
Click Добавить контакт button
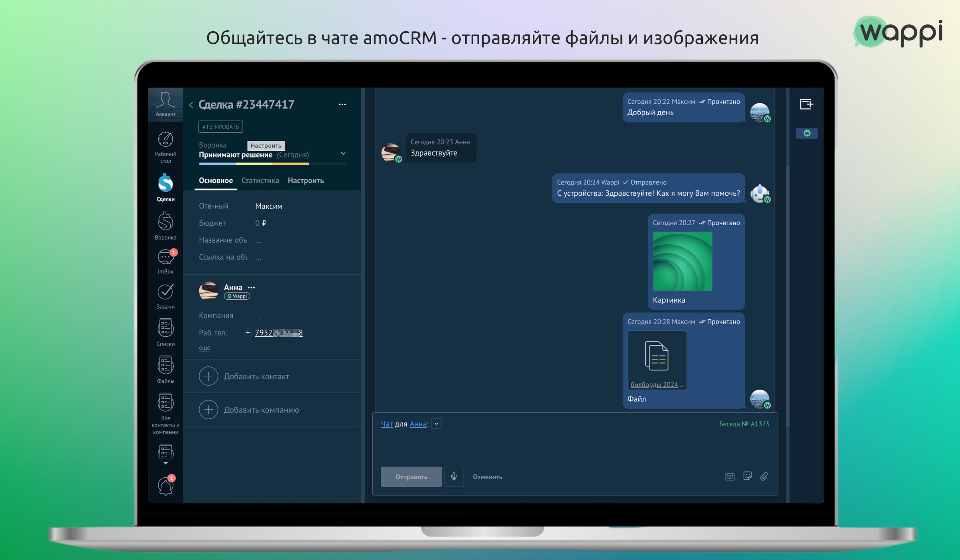click(244, 376)
